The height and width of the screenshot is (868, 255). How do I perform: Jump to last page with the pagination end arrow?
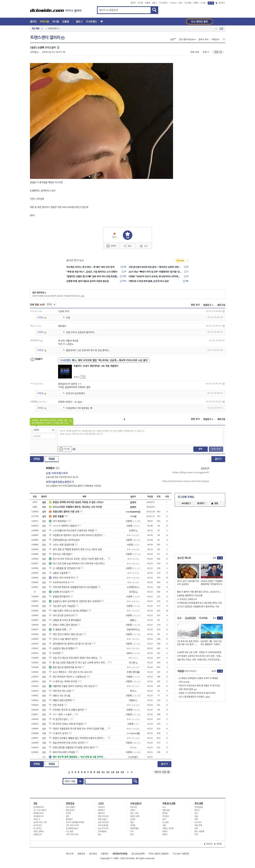132,772
